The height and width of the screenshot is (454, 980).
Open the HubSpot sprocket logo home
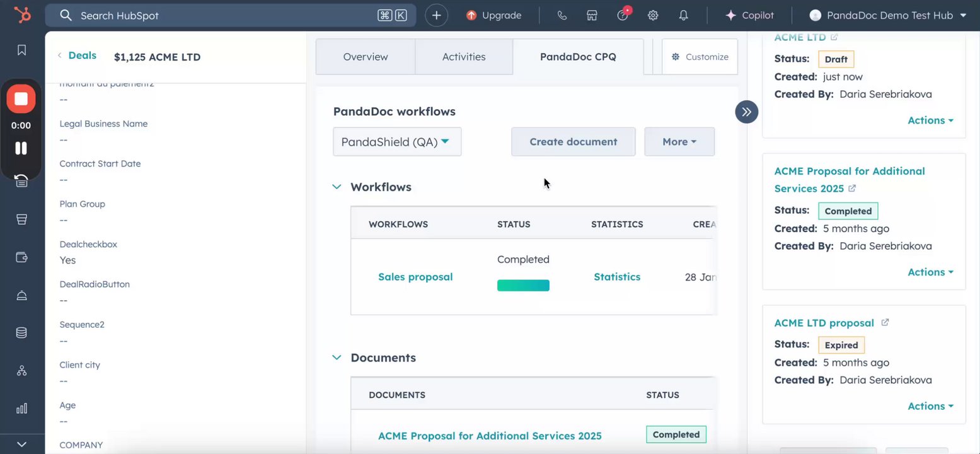(22, 15)
